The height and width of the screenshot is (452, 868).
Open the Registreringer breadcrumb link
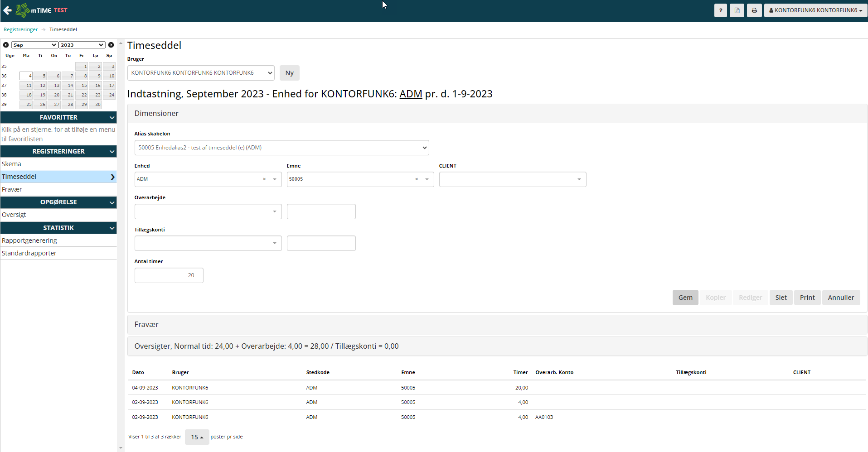(20, 29)
